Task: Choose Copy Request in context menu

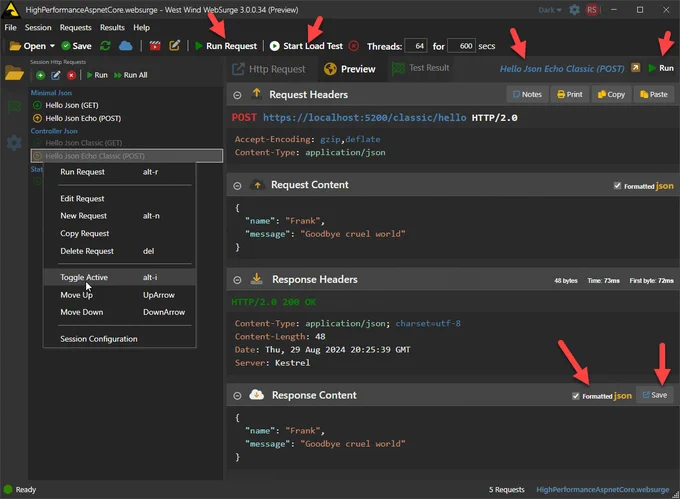Action: (x=119, y=233)
